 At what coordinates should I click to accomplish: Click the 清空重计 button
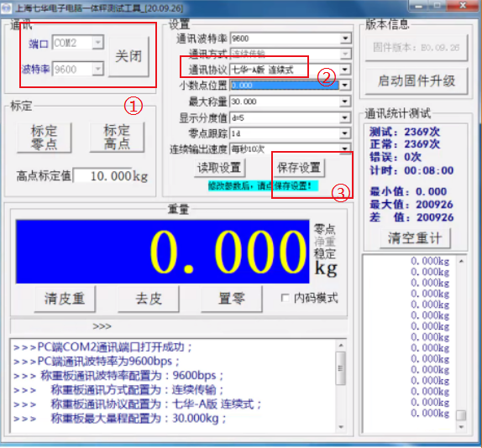(415, 238)
